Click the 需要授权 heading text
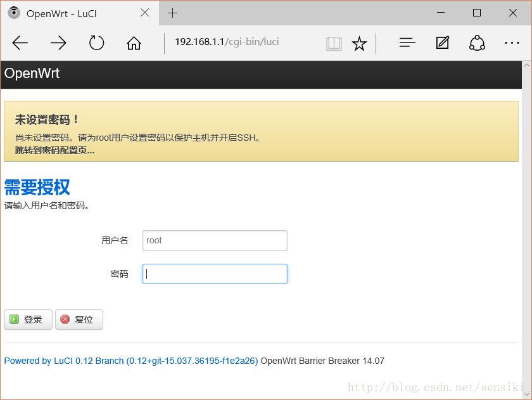This screenshot has width=532, height=400. click(x=37, y=187)
